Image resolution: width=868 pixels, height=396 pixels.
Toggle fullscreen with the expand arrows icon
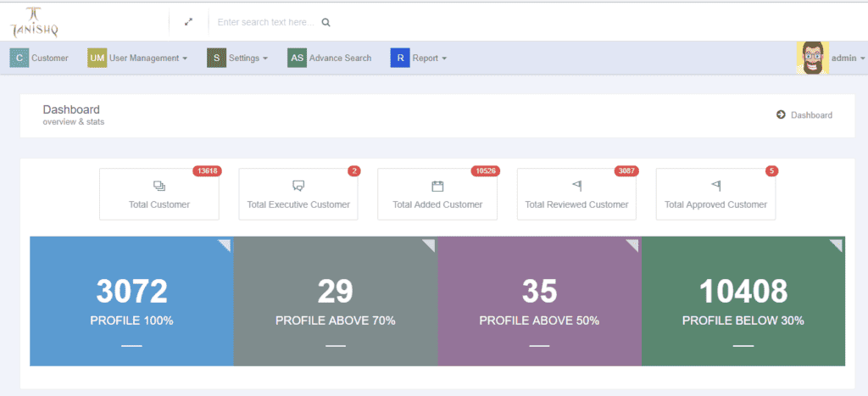click(x=189, y=22)
